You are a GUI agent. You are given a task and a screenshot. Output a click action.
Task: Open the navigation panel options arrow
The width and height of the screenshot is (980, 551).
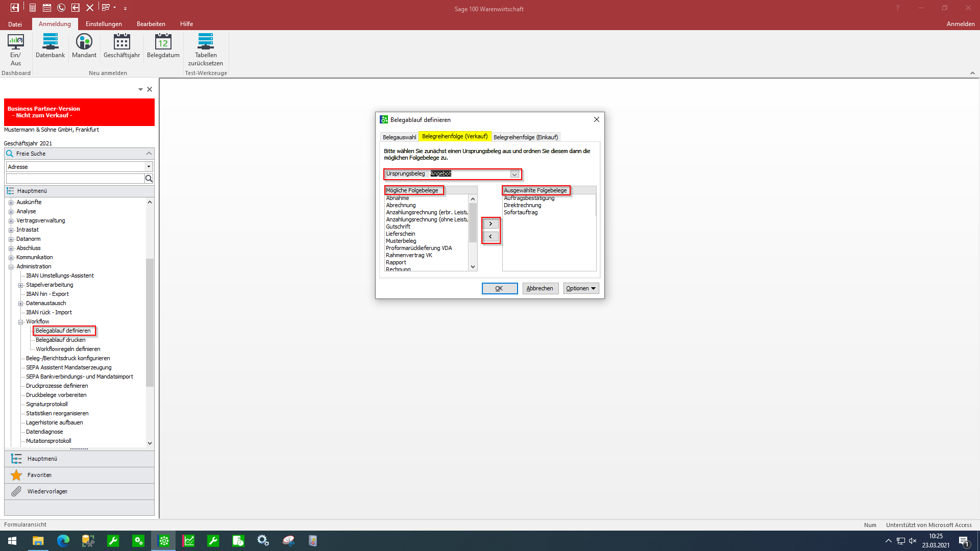pyautogui.click(x=140, y=89)
